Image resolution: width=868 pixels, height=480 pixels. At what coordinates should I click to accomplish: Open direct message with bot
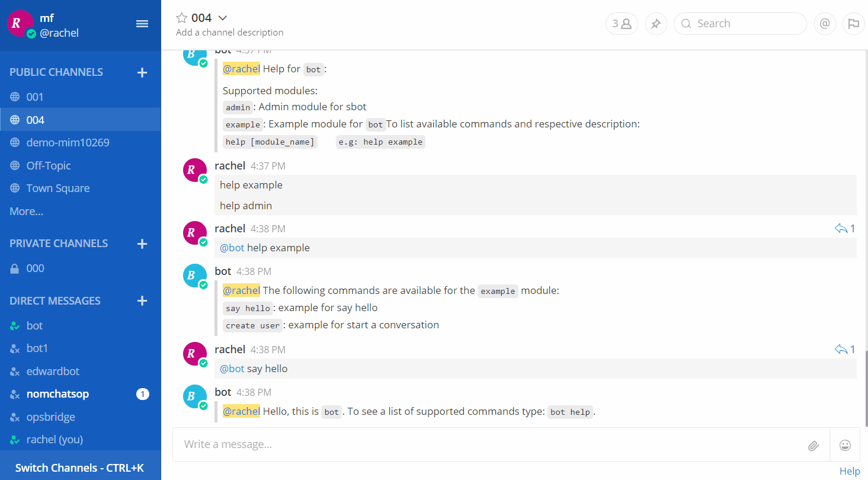(x=81, y=325)
